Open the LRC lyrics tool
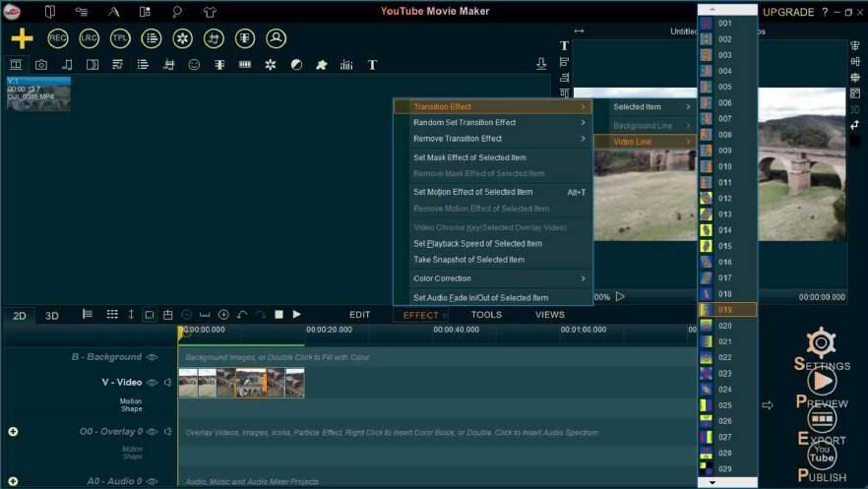Viewport: 868px width, 489px height. 89,38
